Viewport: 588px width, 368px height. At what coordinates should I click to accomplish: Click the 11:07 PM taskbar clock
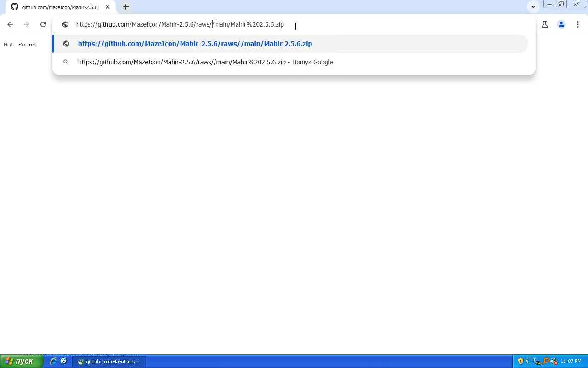pyautogui.click(x=571, y=362)
